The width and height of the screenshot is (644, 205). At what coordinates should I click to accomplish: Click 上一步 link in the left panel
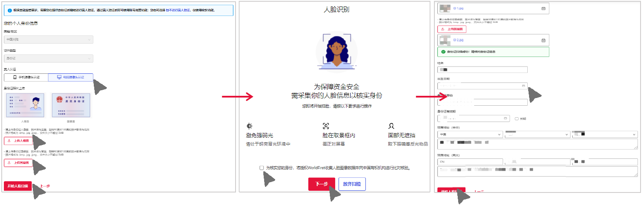click(45, 186)
